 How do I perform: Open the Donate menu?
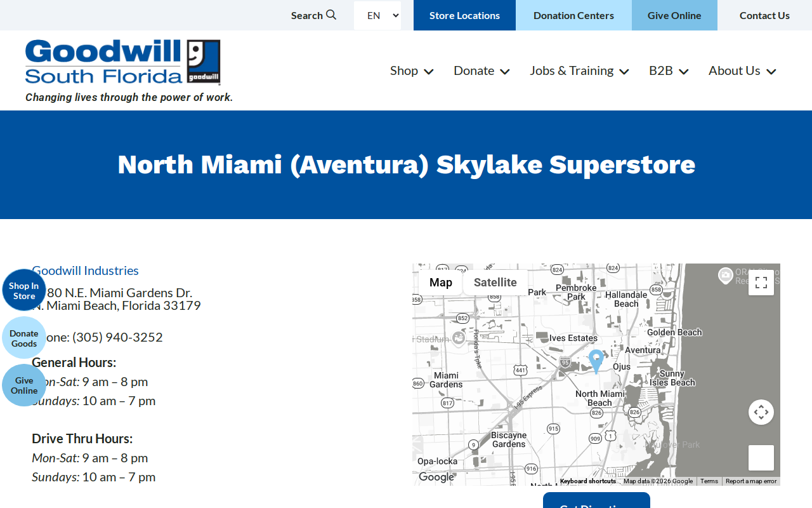[x=474, y=70]
